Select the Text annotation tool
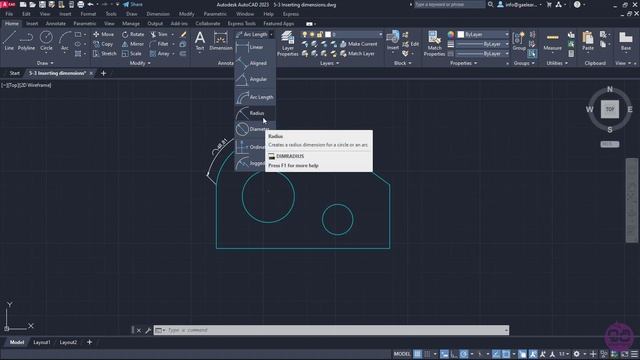This screenshot has height=360, width=640. pyautogui.click(x=200, y=41)
